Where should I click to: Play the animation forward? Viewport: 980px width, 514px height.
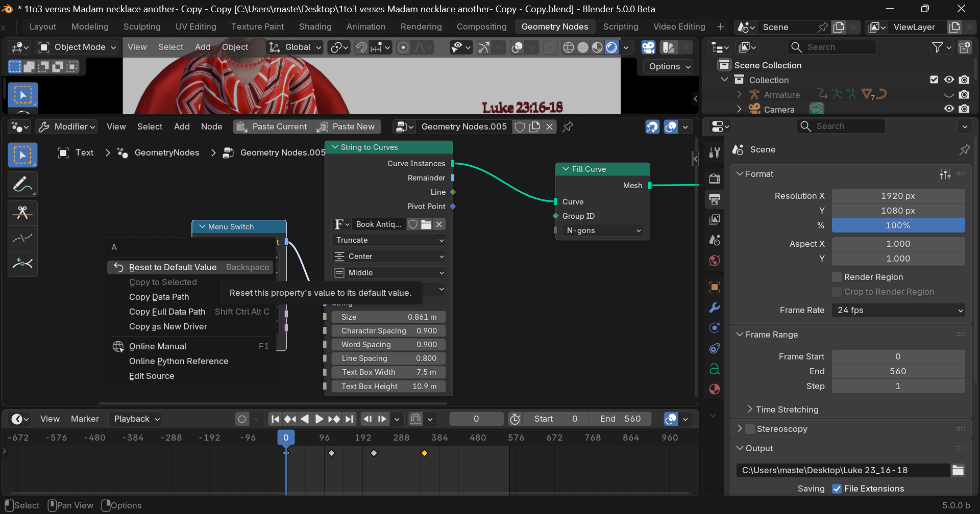[319, 419]
